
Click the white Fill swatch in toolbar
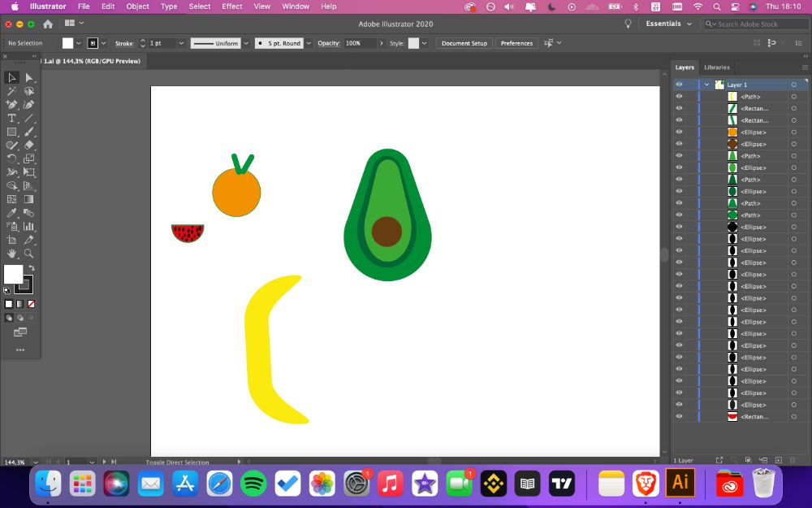14,275
